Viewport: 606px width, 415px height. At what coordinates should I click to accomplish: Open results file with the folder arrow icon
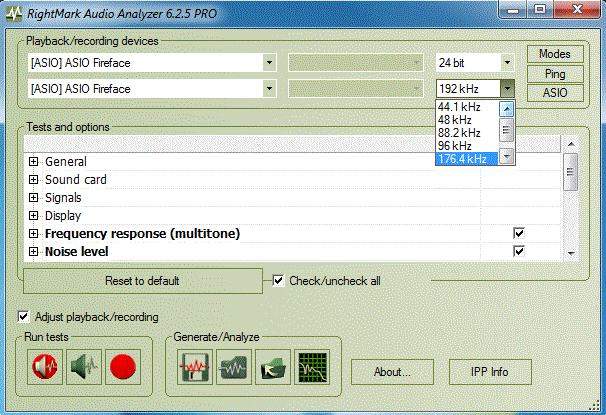273,370
